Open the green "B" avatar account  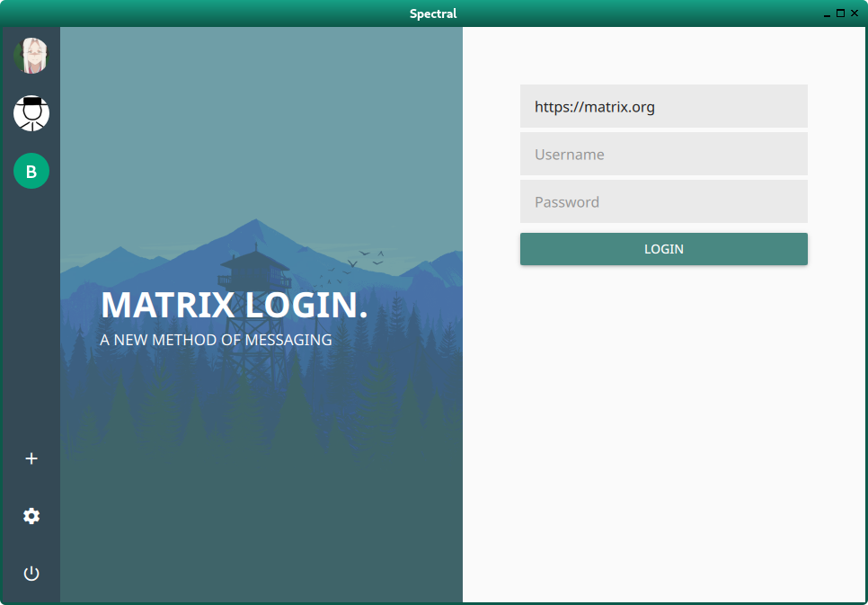31,171
